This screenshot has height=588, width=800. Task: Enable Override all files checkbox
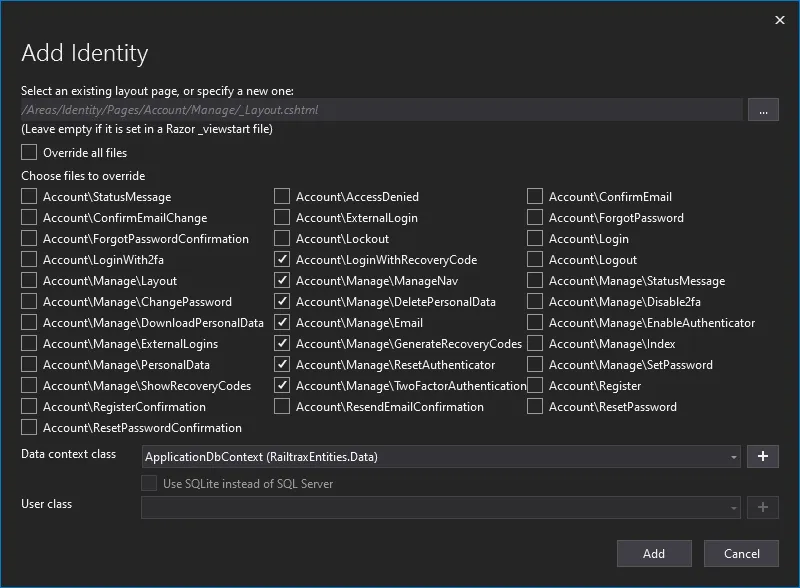point(29,152)
